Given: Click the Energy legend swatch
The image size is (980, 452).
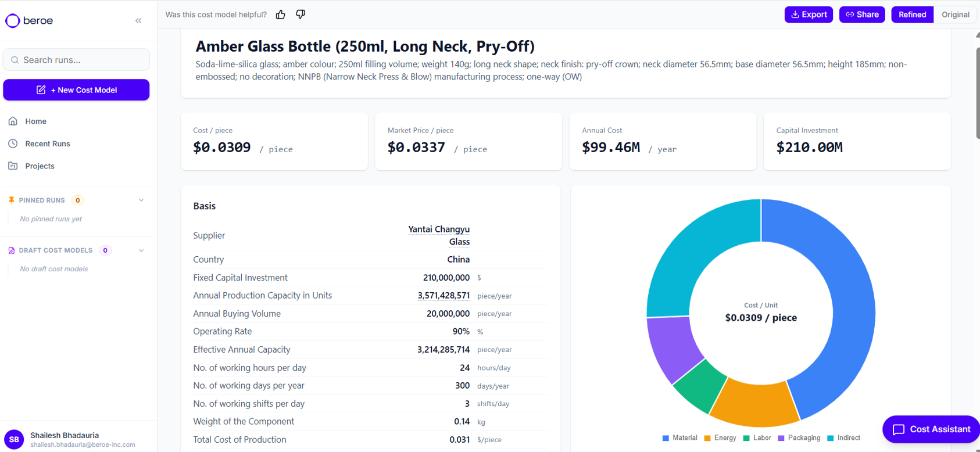Looking at the screenshot, I should (x=707, y=438).
